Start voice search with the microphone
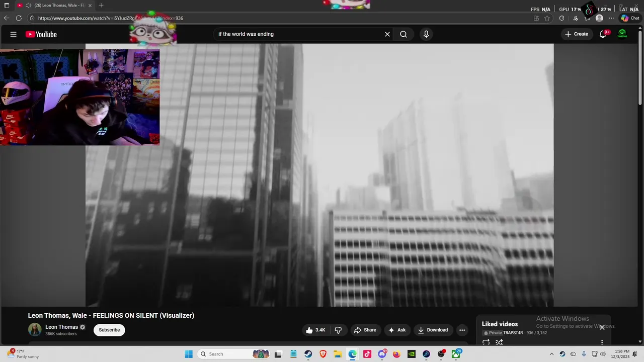The image size is (644, 362). click(426, 34)
